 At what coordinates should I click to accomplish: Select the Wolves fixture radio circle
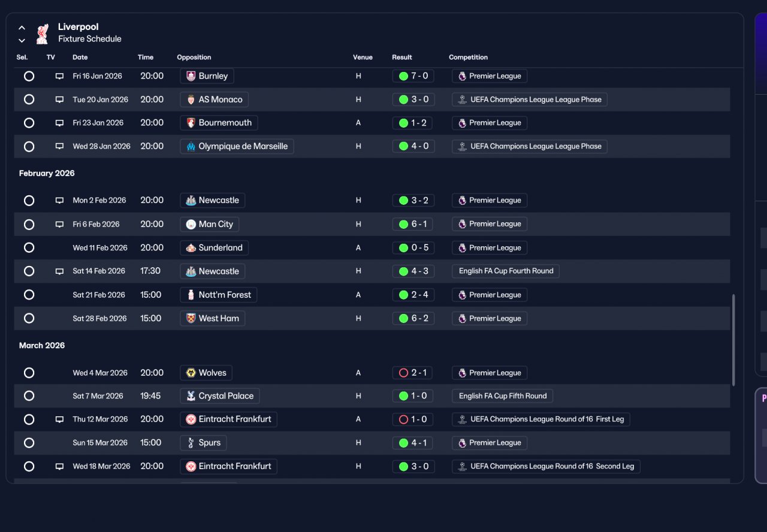click(29, 373)
